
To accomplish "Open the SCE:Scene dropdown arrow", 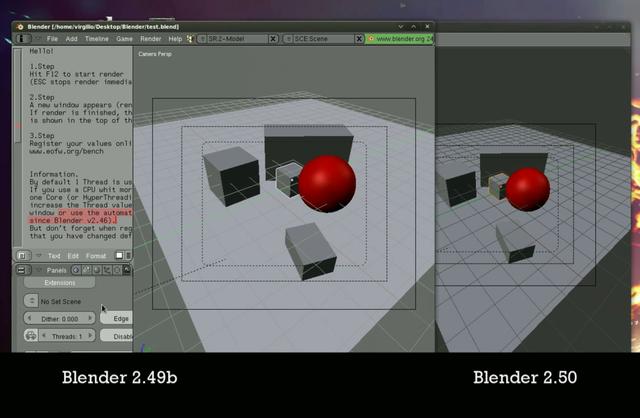I will point(288,39).
